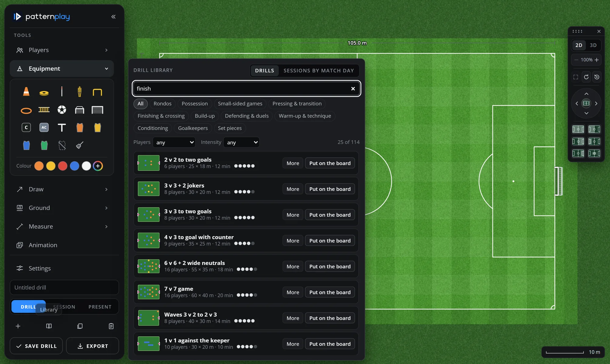Image resolution: width=610 pixels, height=364 pixels.
Task: Add a soccer ball
Action: click(62, 110)
